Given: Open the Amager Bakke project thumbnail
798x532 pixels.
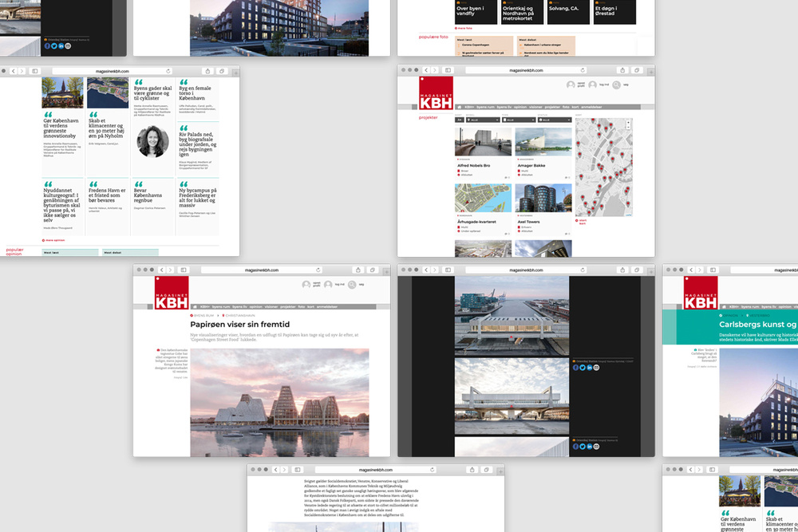Looking at the screenshot, I should pos(543,141).
